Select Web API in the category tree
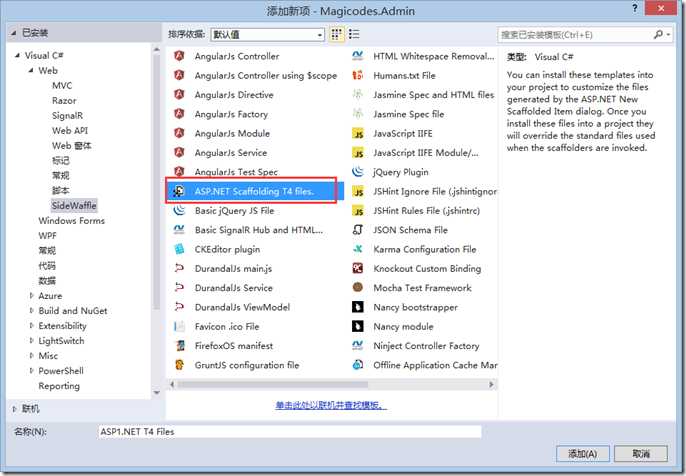The height and width of the screenshot is (476, 686). pyautogui.click(x=70, y=130)
